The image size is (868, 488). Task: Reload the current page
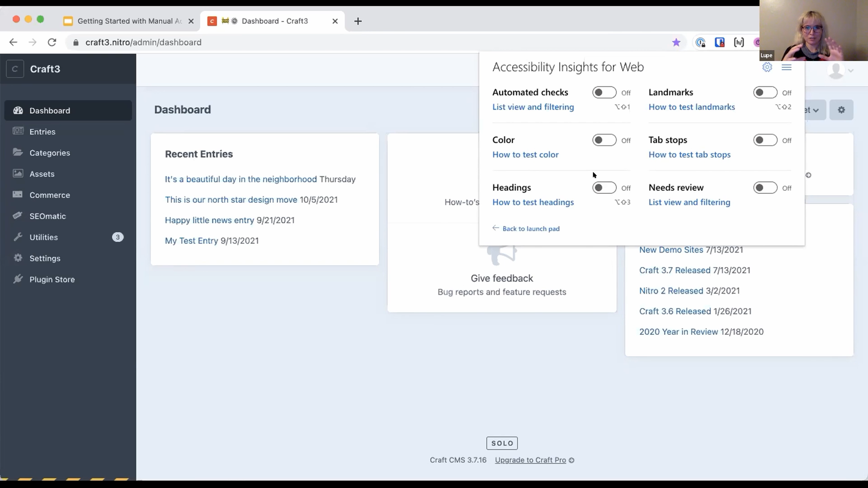(52, 42)
